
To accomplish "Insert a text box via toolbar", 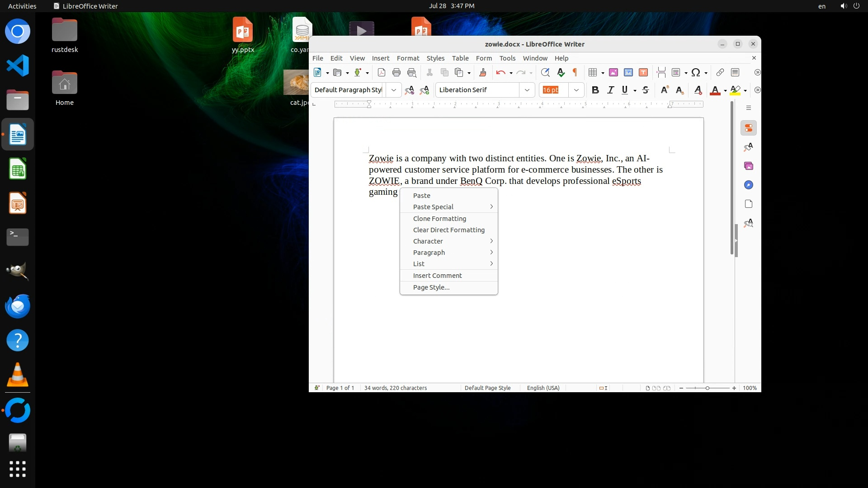I will [643, 72].
